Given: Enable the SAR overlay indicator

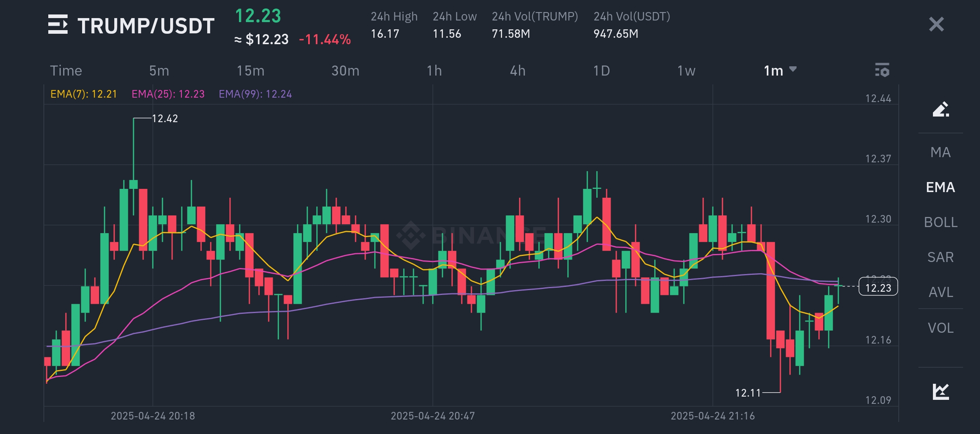Looking at the screenshot, I should pos(941,257).
